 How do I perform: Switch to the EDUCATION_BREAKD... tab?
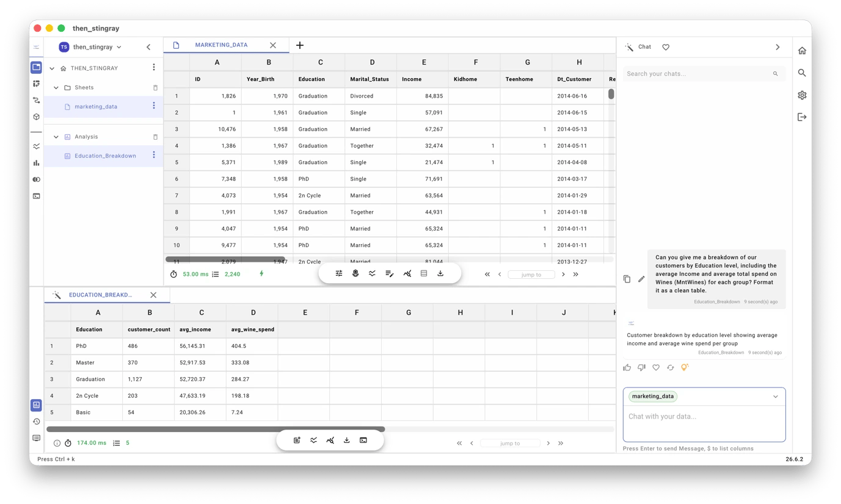pos(100,295)
